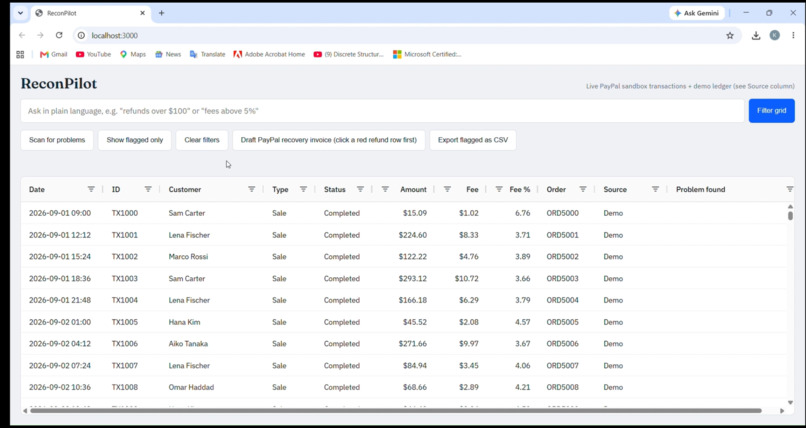Open the Problem found column filter icon

(x=790, y=189)
